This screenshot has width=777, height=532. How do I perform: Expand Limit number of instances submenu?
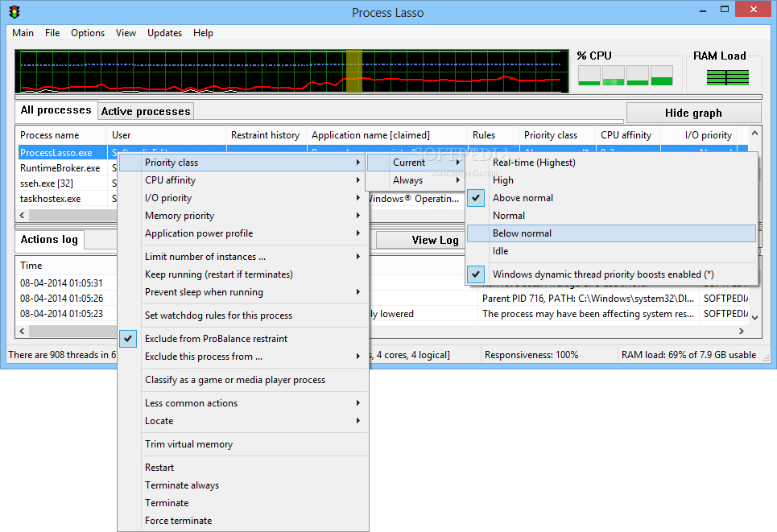243,257
